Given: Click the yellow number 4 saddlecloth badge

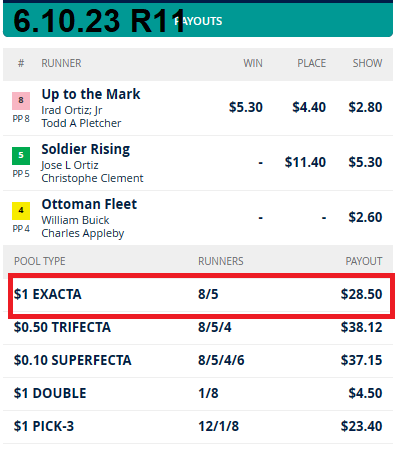Looking at the screenshot, I should (21, 211).
